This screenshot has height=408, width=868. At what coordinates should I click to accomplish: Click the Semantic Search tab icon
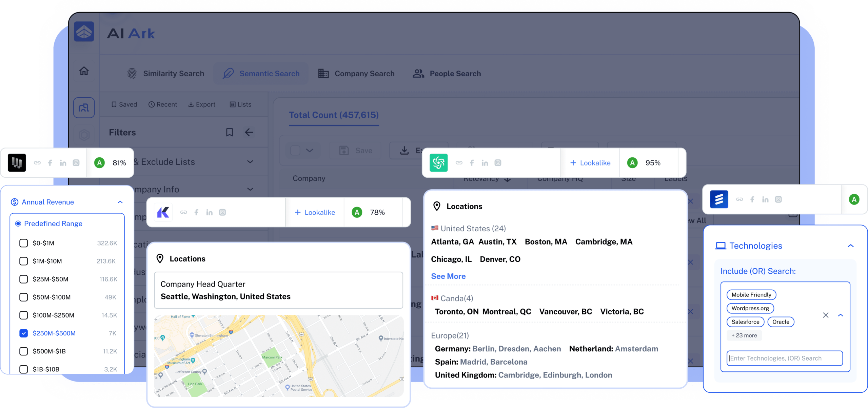[x=228, y=74]
